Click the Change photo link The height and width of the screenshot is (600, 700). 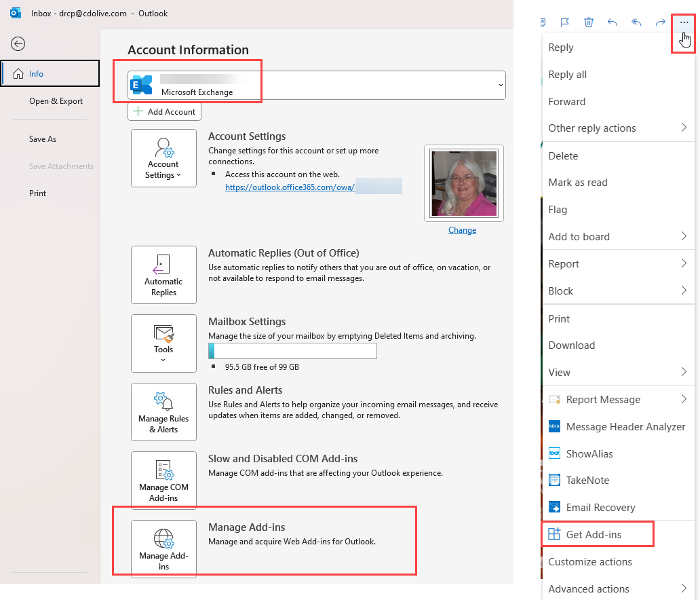(462, 229)
